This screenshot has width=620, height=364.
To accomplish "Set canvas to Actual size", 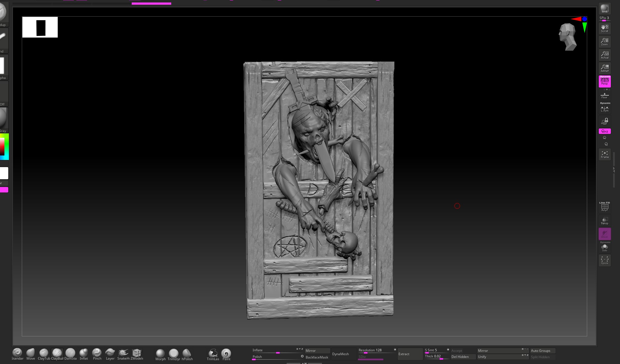I will [605, 55].
